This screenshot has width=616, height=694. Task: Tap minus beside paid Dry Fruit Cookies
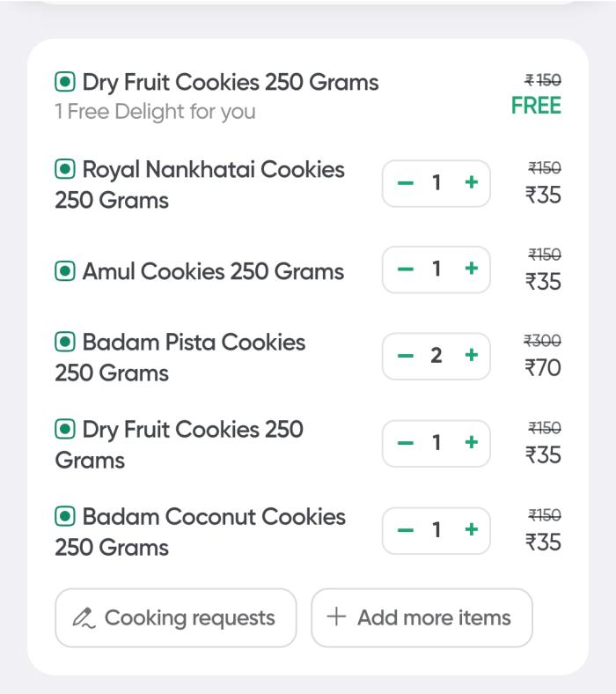(406, 443)
